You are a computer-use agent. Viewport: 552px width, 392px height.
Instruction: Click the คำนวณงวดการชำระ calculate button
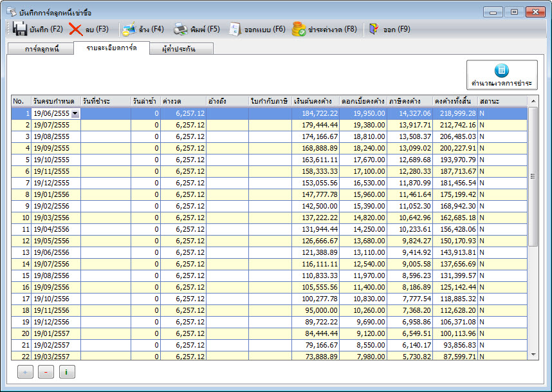pos(502,75)
